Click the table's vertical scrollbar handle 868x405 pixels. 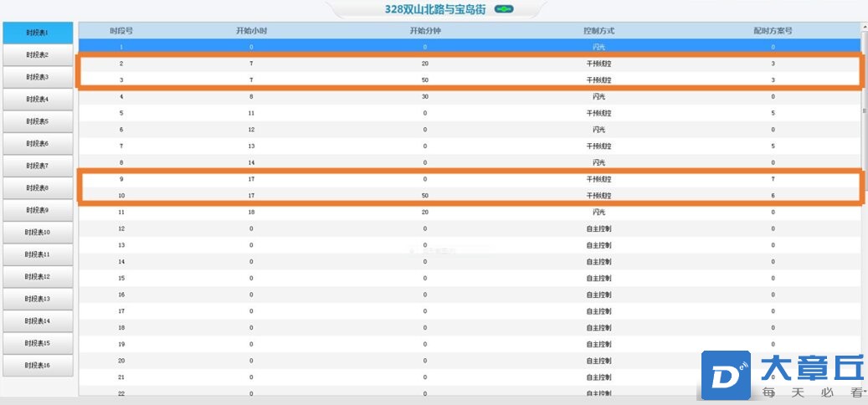click(x=864, y=110)
